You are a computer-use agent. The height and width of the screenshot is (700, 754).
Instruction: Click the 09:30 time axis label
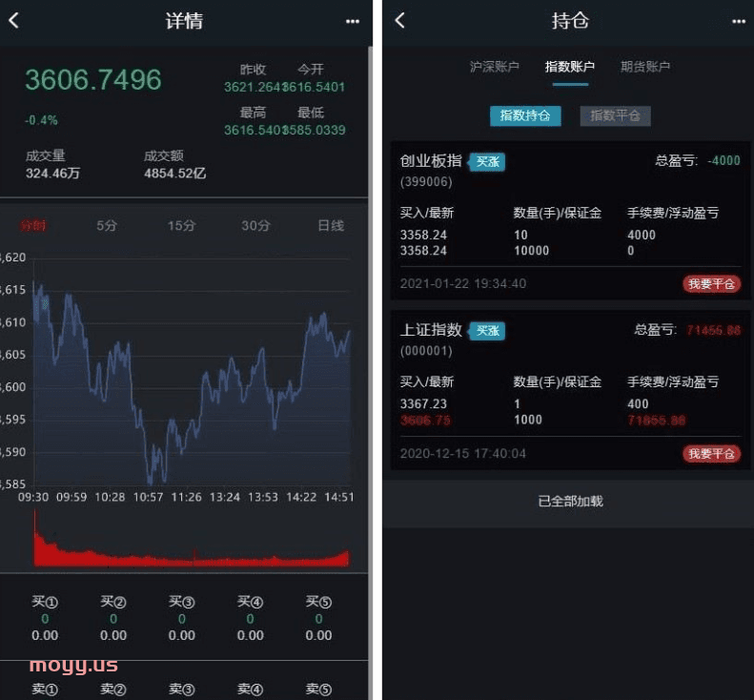pos(33,497)
